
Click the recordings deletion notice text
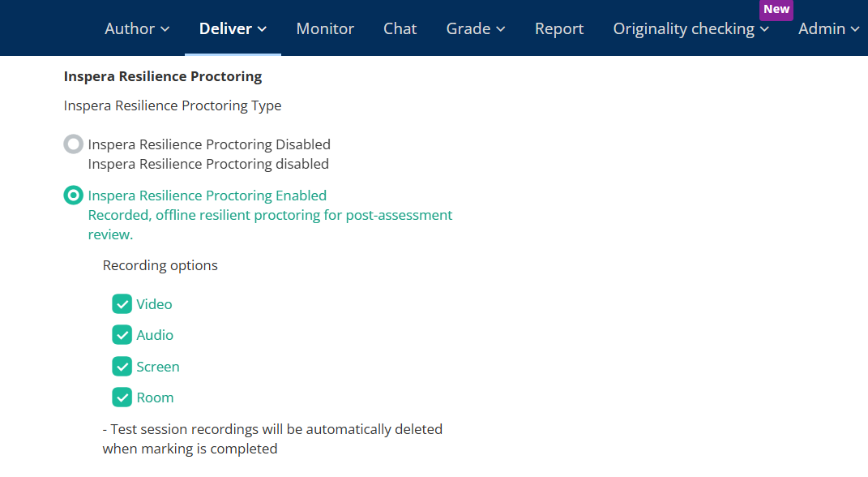(x=272, y=438)
